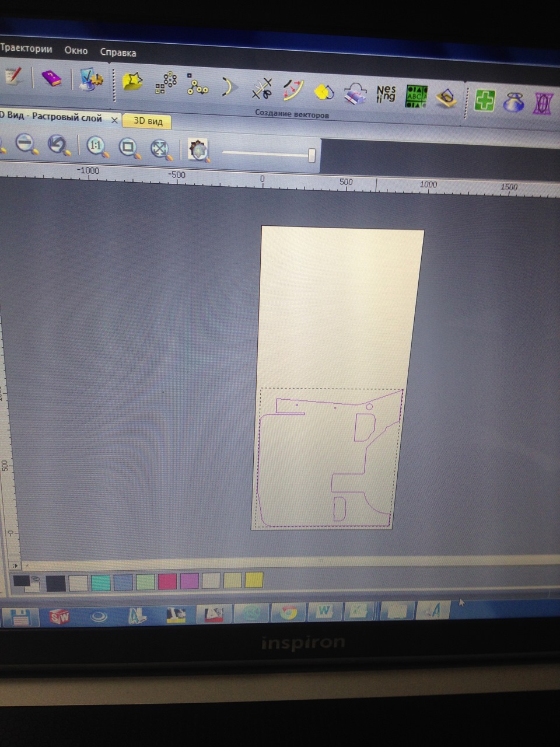This screenshot has width=560, height=747.
Task: Pick the light grey swatch beside the navy swatch
Action: click(x=78, y=582)
